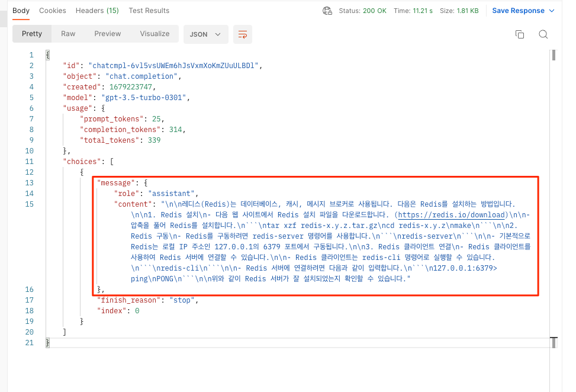Click the "object" key on line 3

(x=80, y=76)
